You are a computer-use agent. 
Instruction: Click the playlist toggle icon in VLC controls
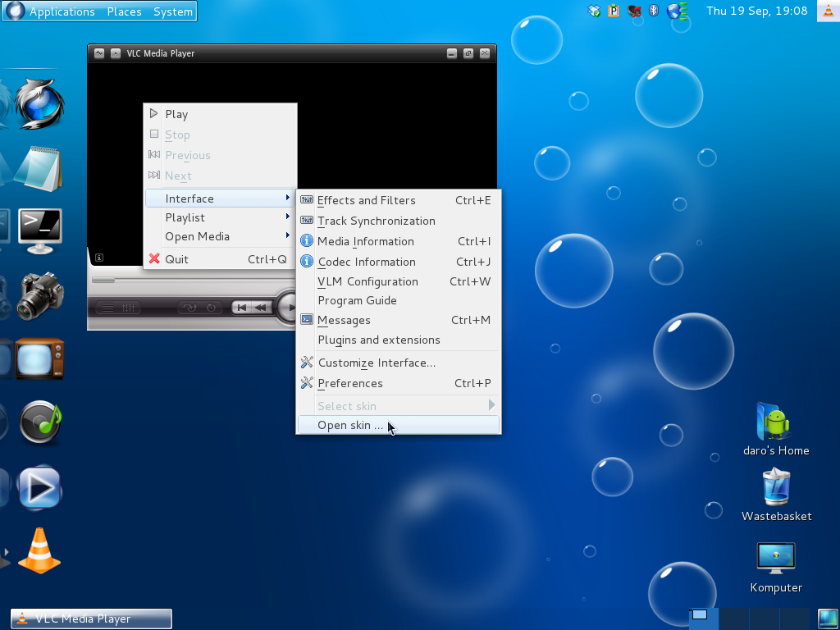pos(107,308)
